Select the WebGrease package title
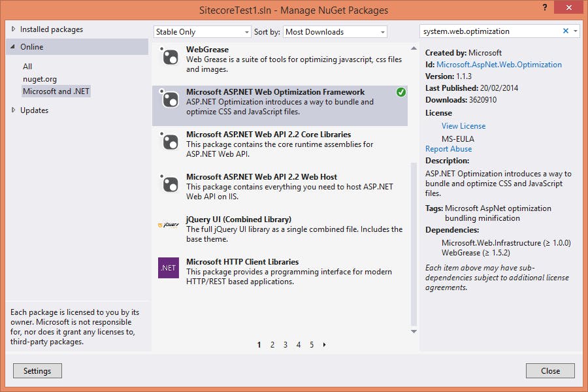This screenshot has height=392, width=588. pos(207,49)
